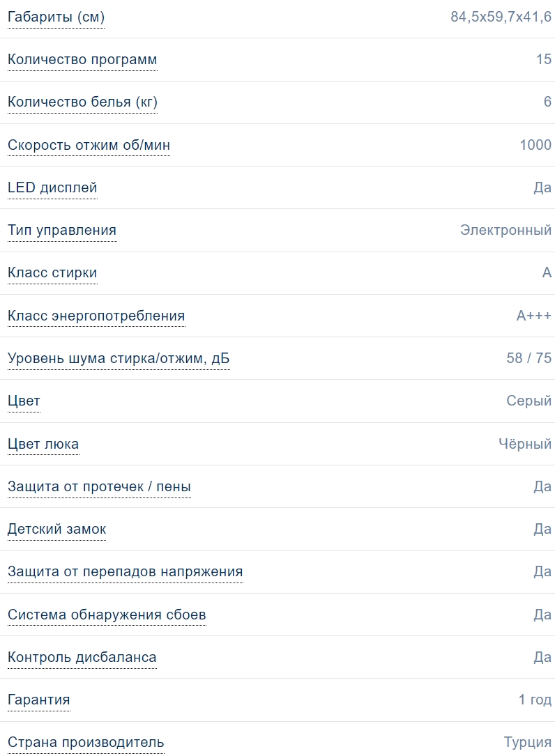The width and height of the screenshot is (555, 756).
Task: Click "Защита от протечек / пены" label
Action: (99, 487)
